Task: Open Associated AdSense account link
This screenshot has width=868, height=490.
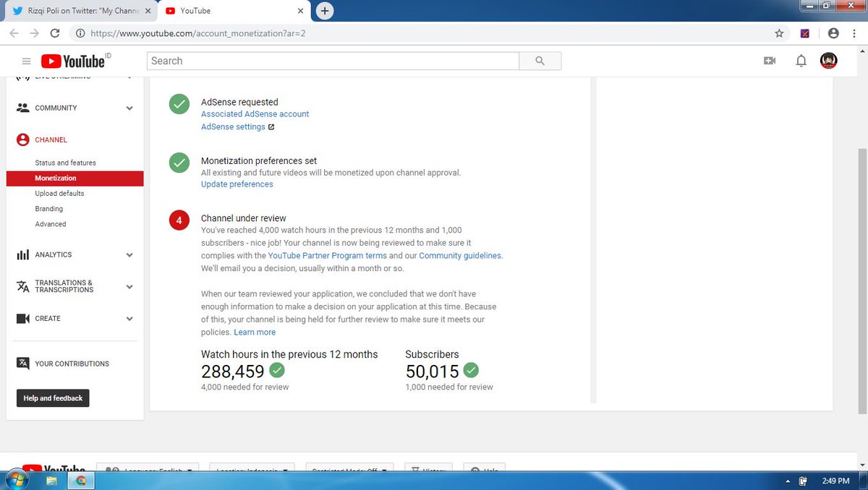Action: pyautogui.click(x=255, y=114)
